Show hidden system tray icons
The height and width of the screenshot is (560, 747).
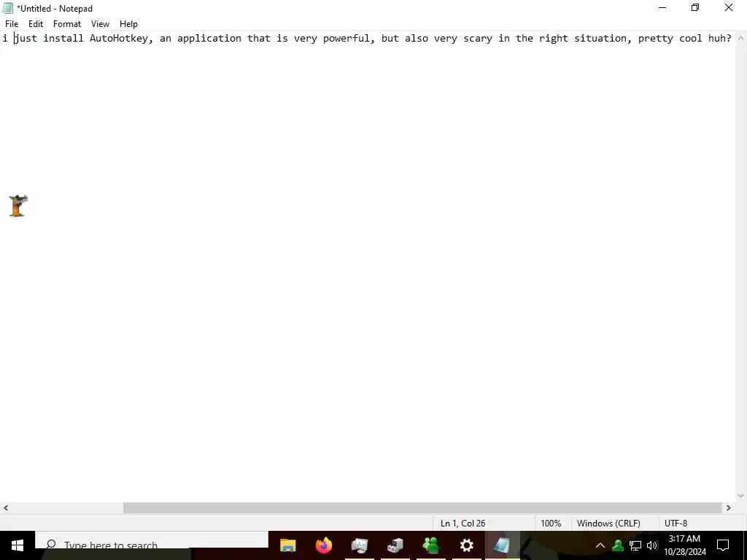(600, 545)
